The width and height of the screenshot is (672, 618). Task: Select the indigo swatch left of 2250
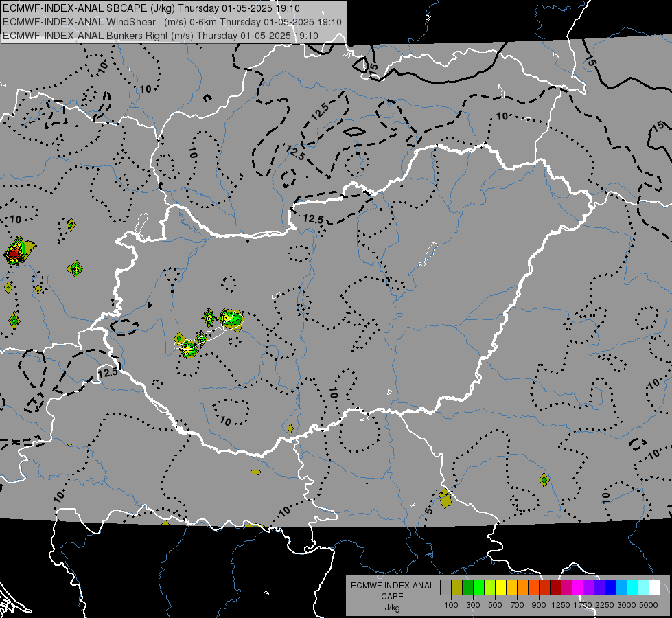599,587
